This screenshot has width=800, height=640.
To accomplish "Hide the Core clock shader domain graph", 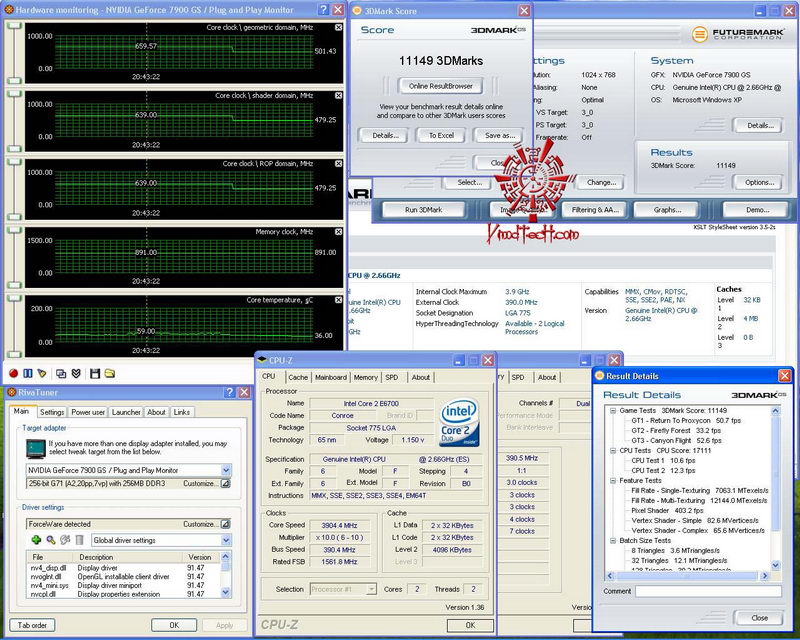I will click(338, 95).
